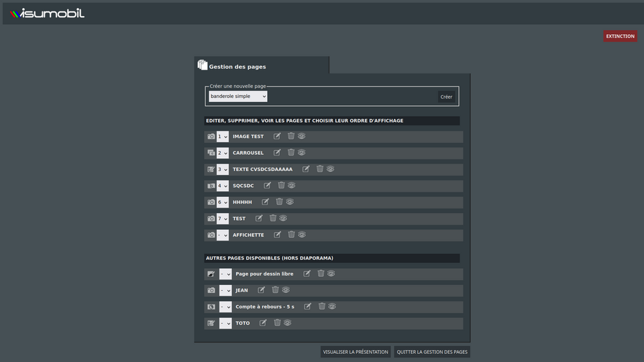Preview IMAGE TEST with the eye icon
The width and height of the screenshot is (644, 362).
click(x=302, y=136)
